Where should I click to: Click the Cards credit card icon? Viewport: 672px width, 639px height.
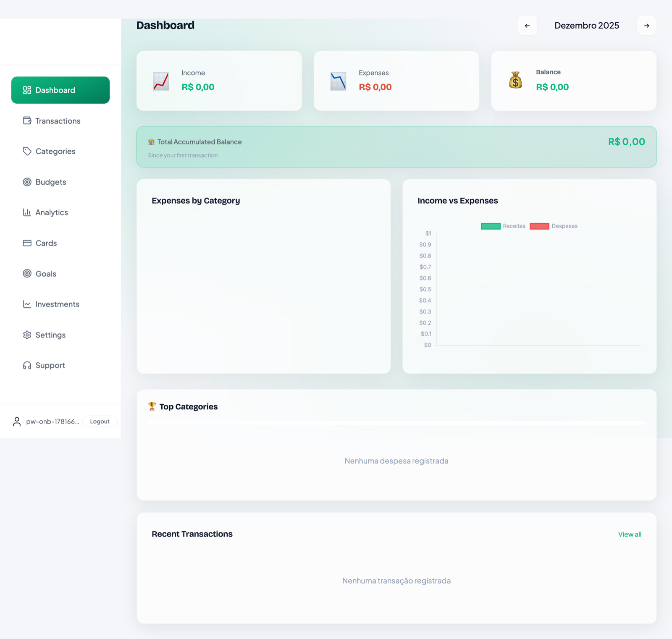click(x=27, y=243)
